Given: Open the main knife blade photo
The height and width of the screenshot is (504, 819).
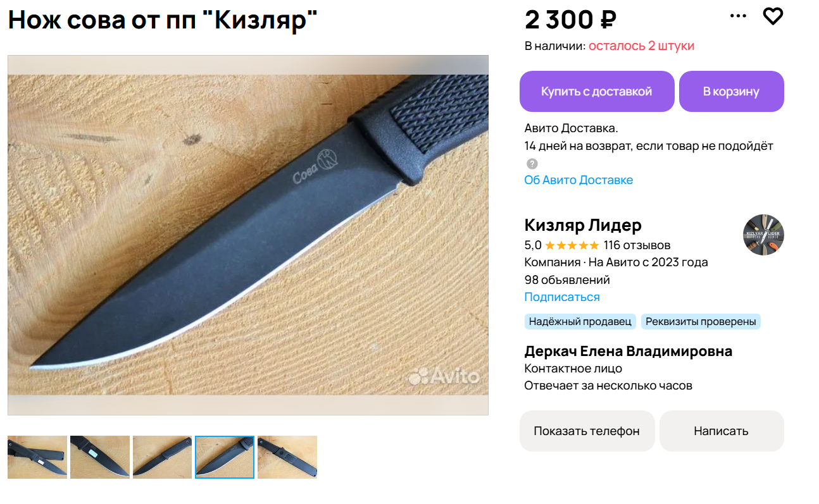Looking at the screenshot, I should tap(248, 235).
